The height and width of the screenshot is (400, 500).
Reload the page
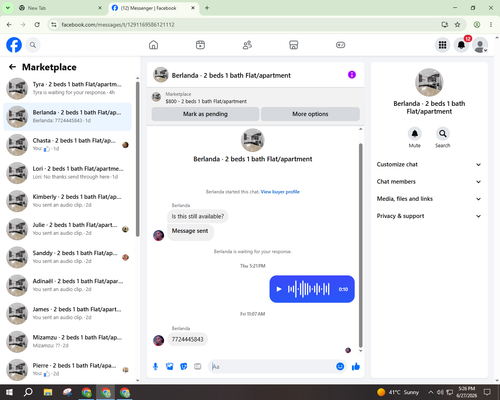[x=37, y=24]
